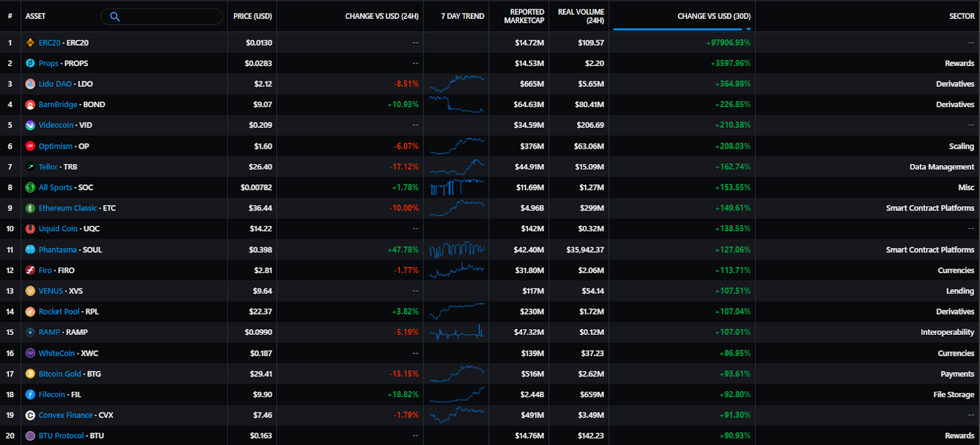The height and width of the screenshot is (445, 980).
Task: Click the magnifier search icon
Action: [115, 17]
